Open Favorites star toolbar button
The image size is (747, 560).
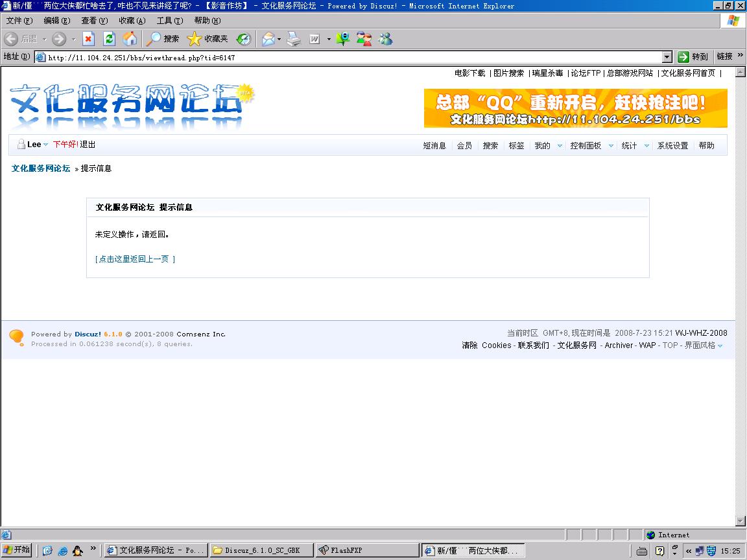pyautogui.click(x=207, y=39)
